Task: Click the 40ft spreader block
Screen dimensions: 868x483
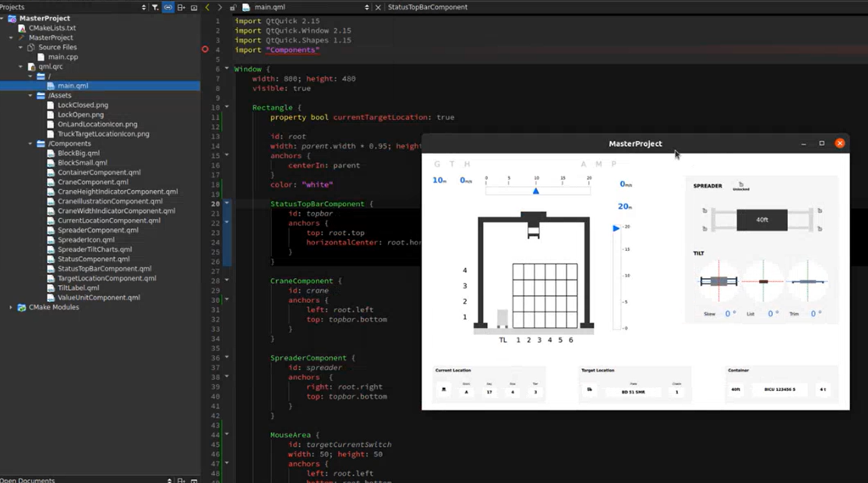Action: (x=761, y=220)
